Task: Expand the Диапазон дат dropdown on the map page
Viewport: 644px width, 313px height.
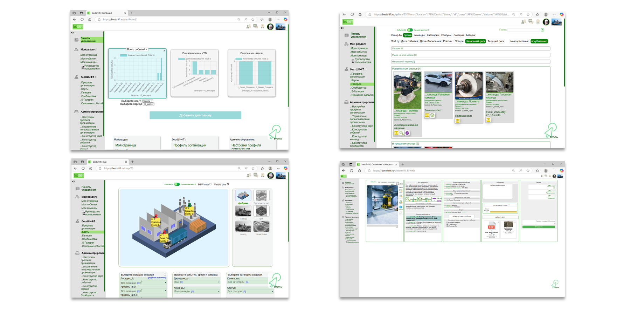Action: click(x=197, y=282)
